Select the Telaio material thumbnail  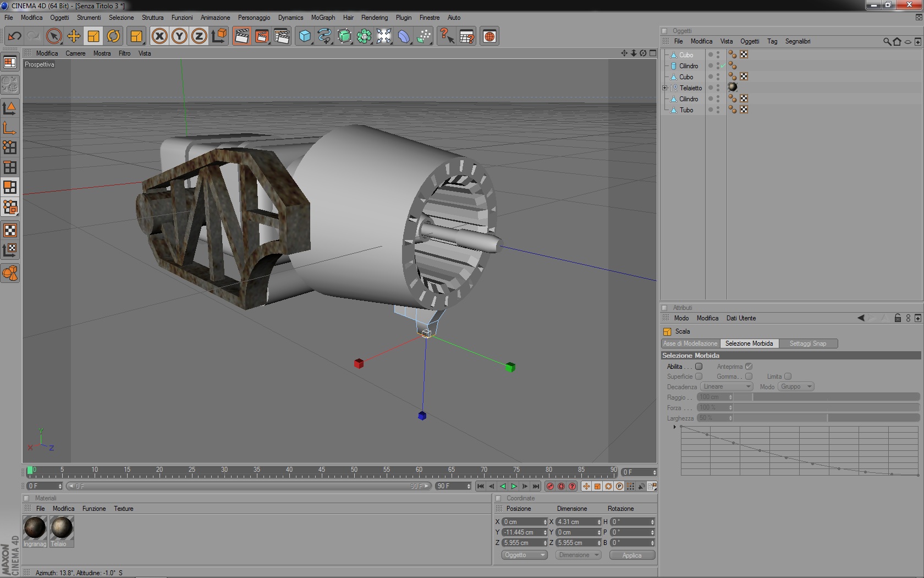pyautogui.click(x=62, y=528)
